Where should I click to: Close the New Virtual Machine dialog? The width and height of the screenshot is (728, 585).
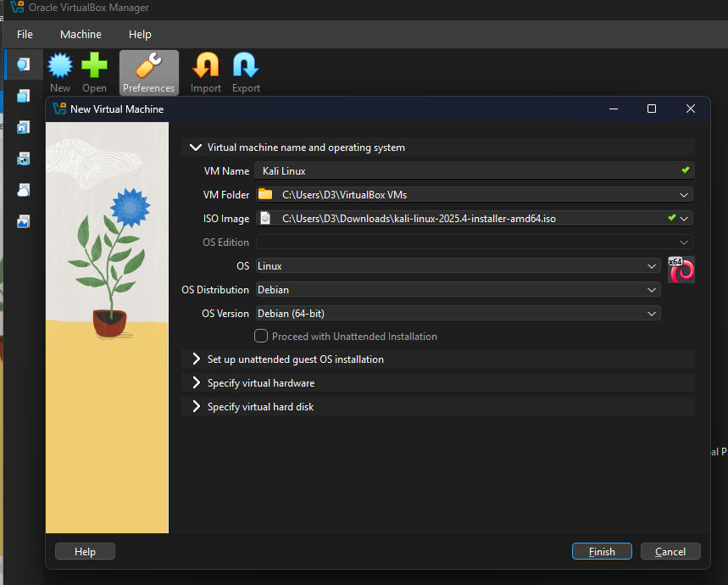click(691, 109)
